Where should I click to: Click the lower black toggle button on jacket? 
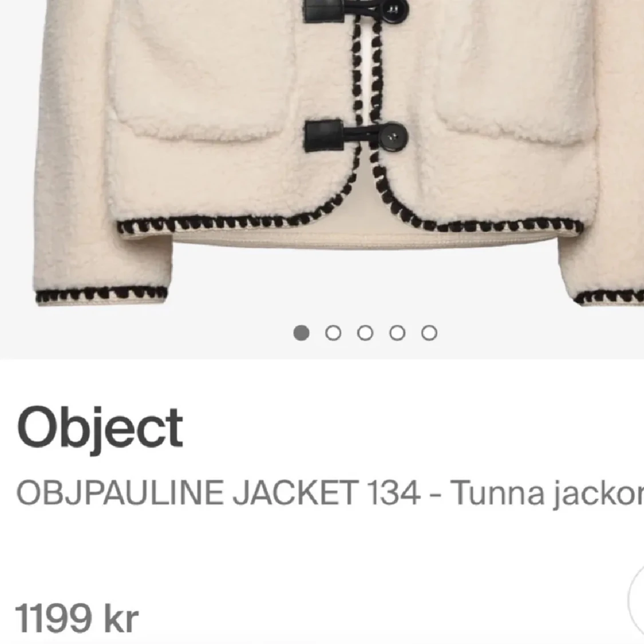click(355, 136)
